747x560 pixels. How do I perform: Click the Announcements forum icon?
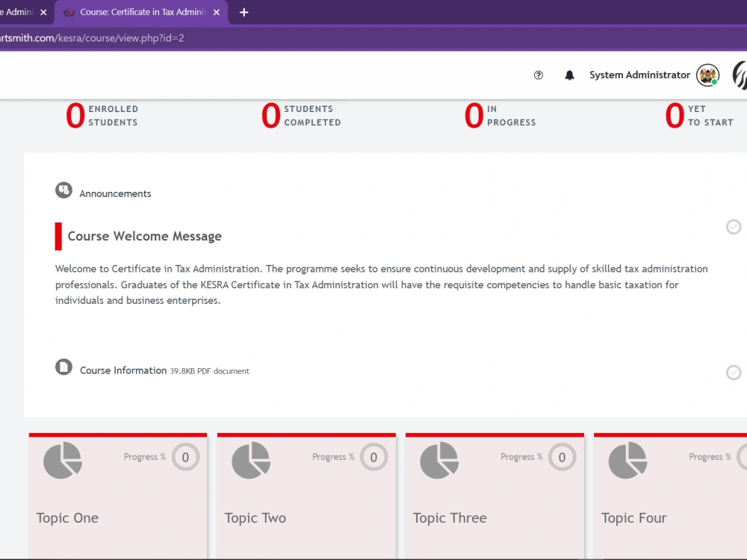(63, 190)
